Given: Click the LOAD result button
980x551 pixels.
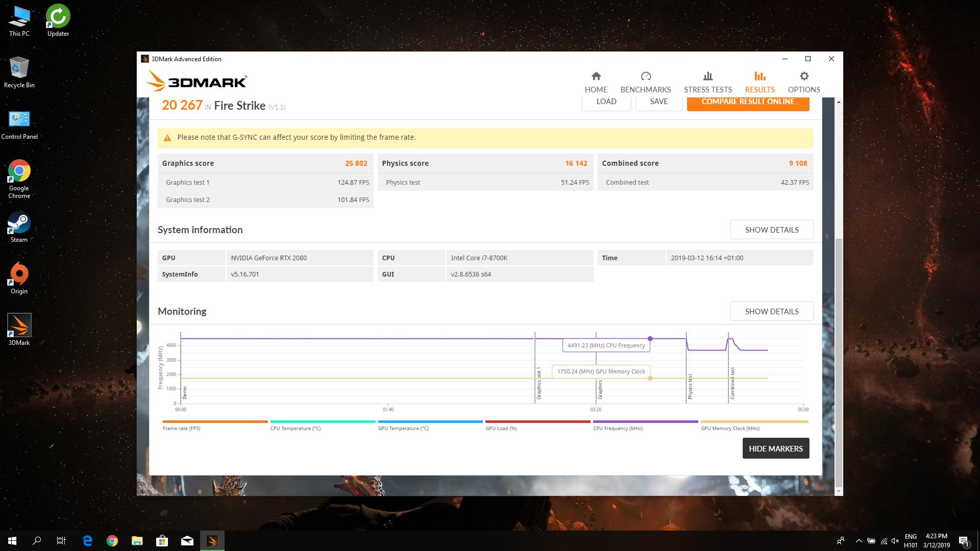Looking at the screenshot, I should point(606,102).
